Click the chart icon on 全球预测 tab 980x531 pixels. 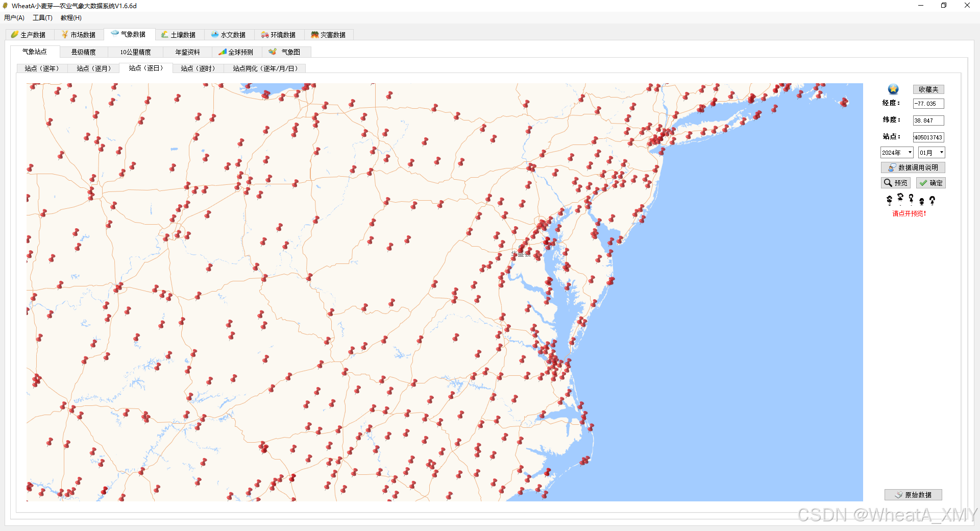[x=223, y=52]
